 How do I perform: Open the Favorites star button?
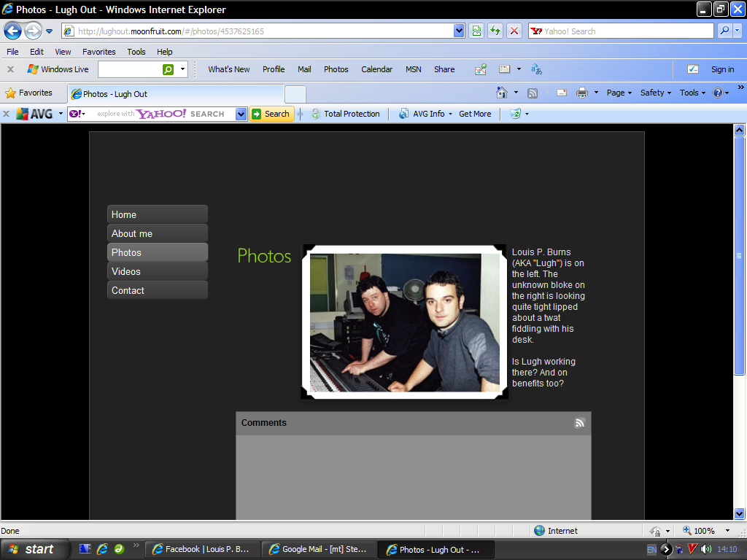tap(29, 93)
